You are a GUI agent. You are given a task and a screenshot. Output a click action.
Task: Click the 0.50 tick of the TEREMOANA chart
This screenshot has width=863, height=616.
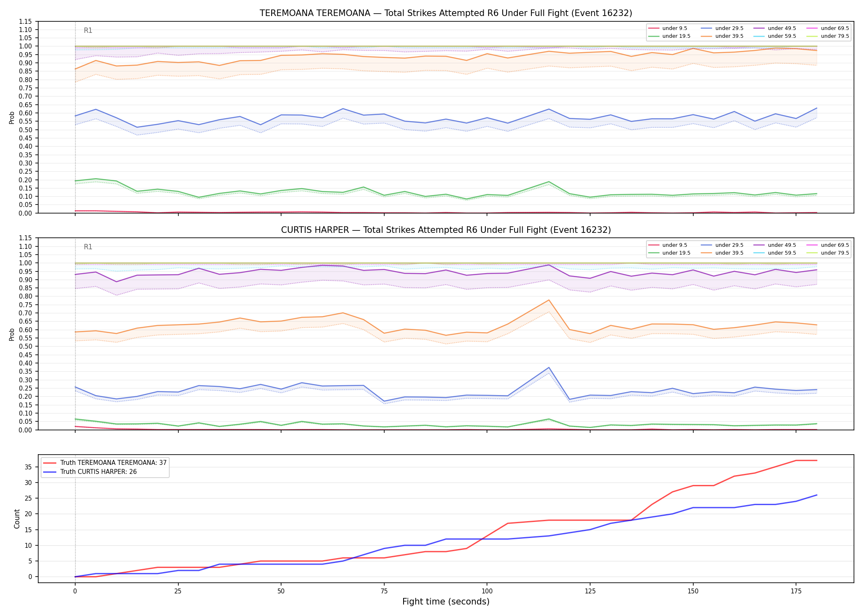click(x=25, y=130)
